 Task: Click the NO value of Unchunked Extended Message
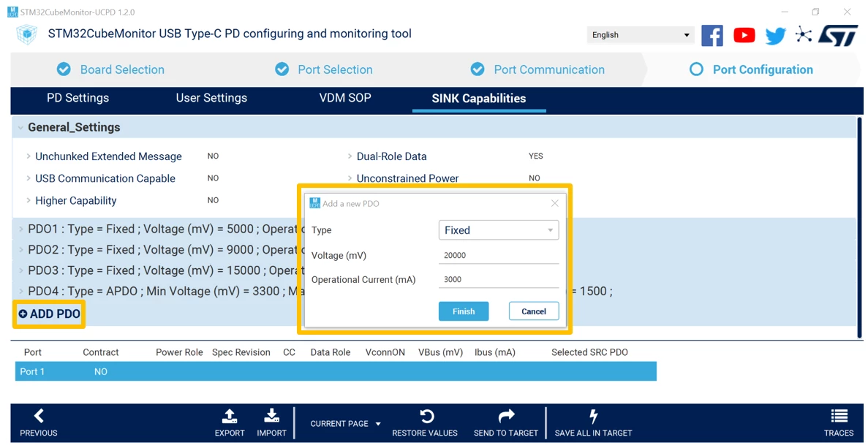213,156
